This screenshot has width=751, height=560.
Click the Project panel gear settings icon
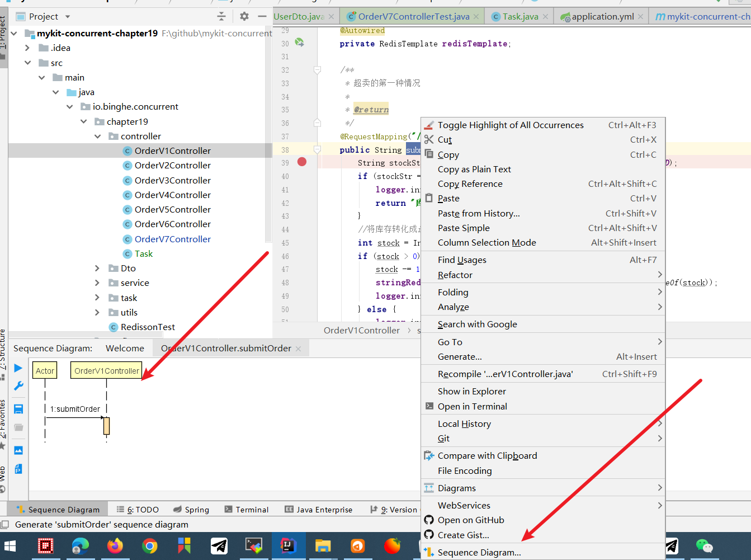tap(244, 16)
